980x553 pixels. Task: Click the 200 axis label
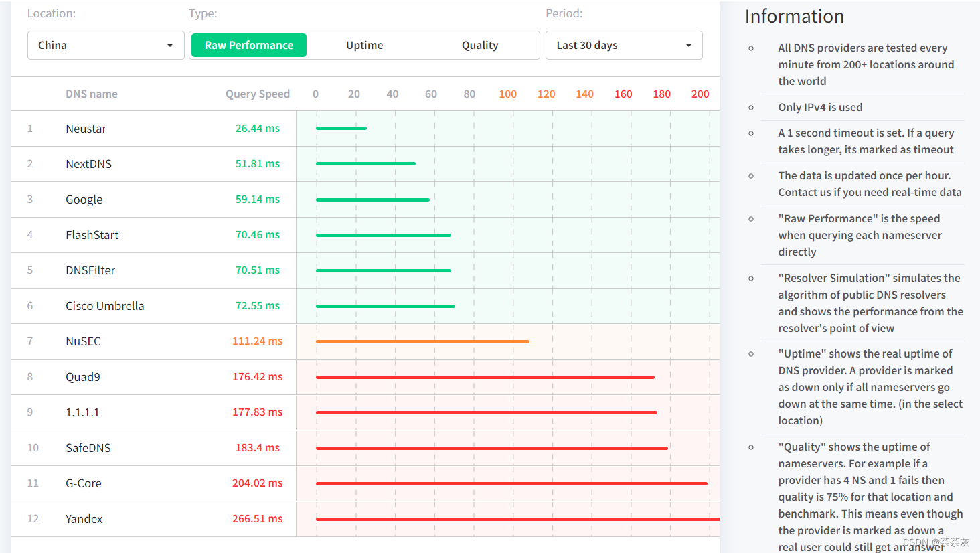click(x=700, y=94)
